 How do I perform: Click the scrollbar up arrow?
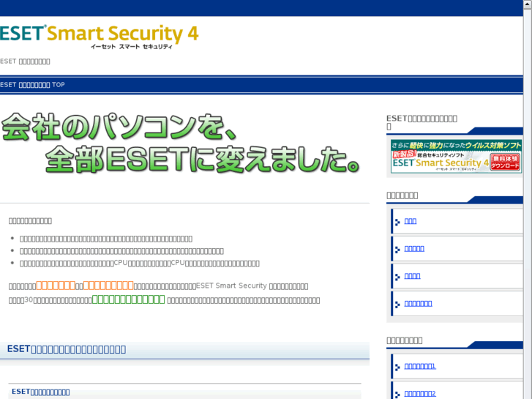528,4
